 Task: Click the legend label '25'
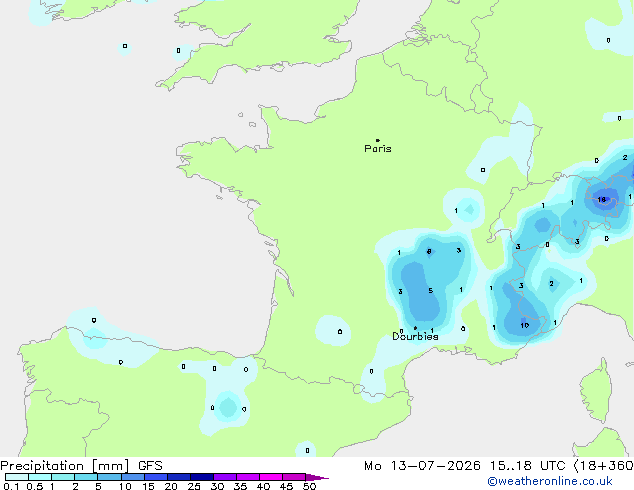click(194, 486)
